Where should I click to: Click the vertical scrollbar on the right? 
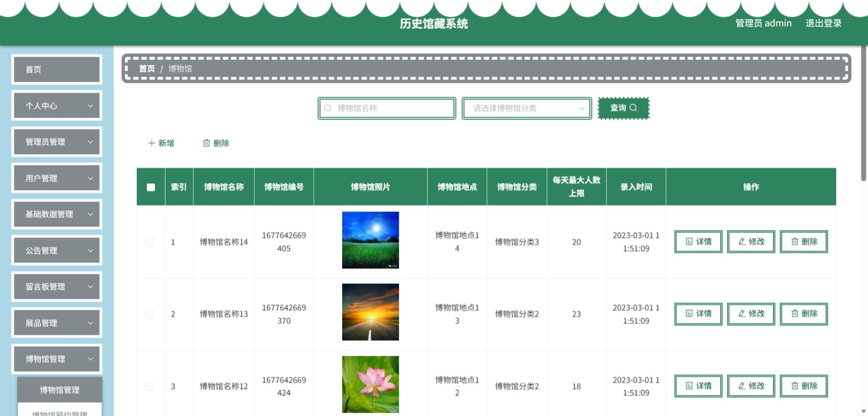click(x=864, y=113)
